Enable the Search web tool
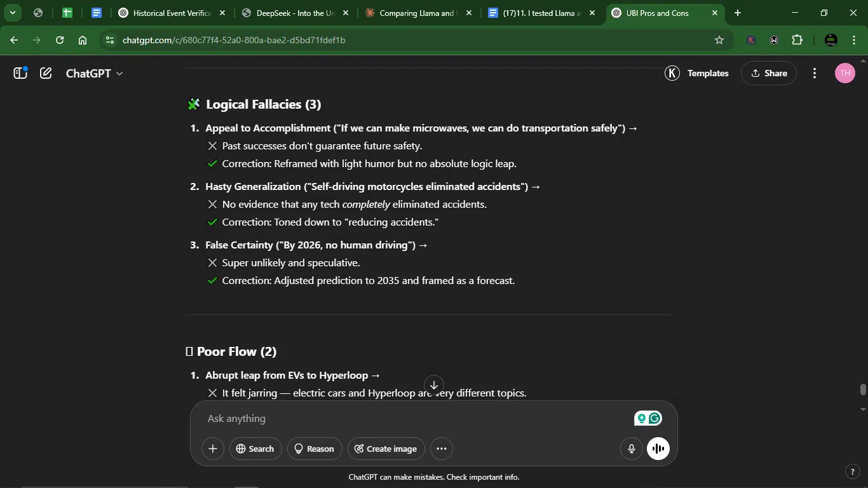This screenshot has width=868, height=488. coord(255,449)
